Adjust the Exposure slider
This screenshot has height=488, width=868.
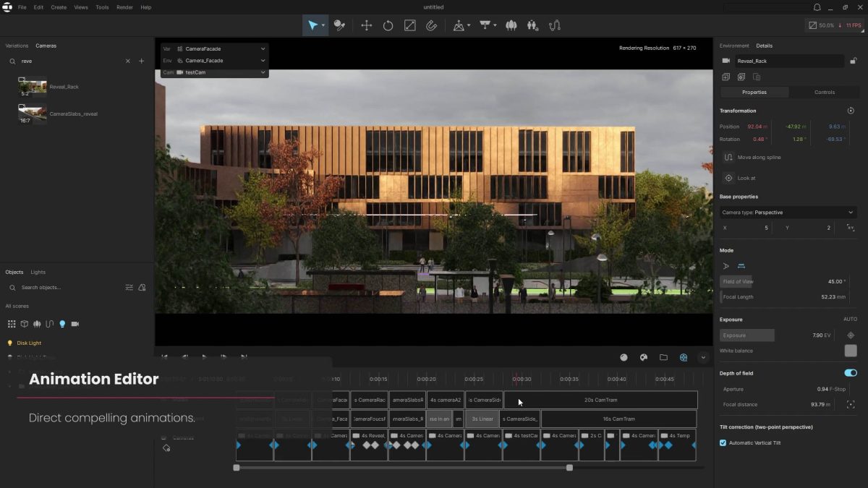(746, 335)
